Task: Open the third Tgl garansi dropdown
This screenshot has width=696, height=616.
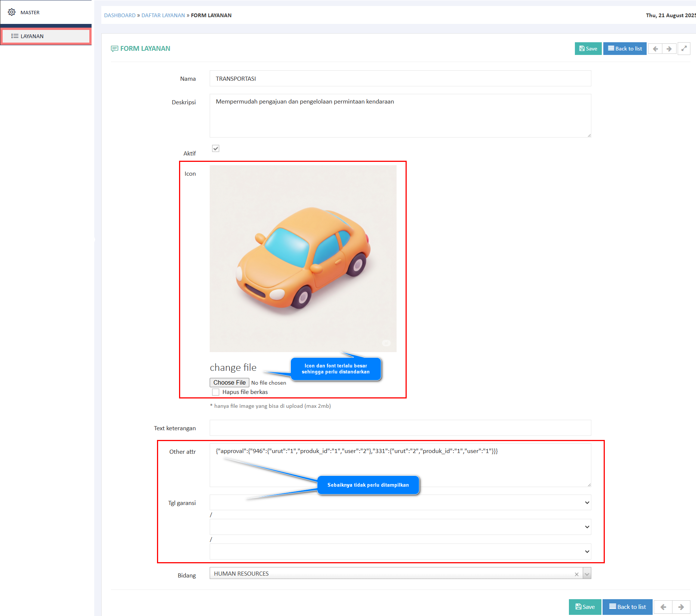Action: point(400,552)
